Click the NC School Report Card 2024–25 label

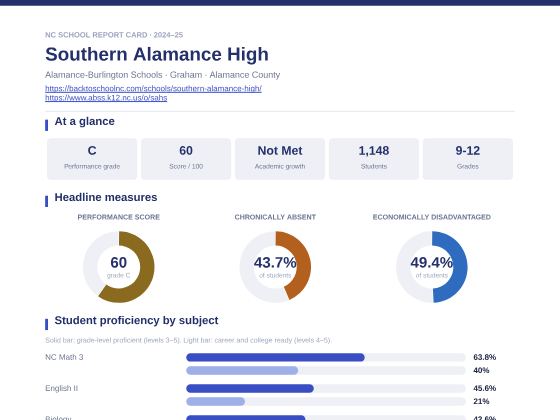(114, 35)
